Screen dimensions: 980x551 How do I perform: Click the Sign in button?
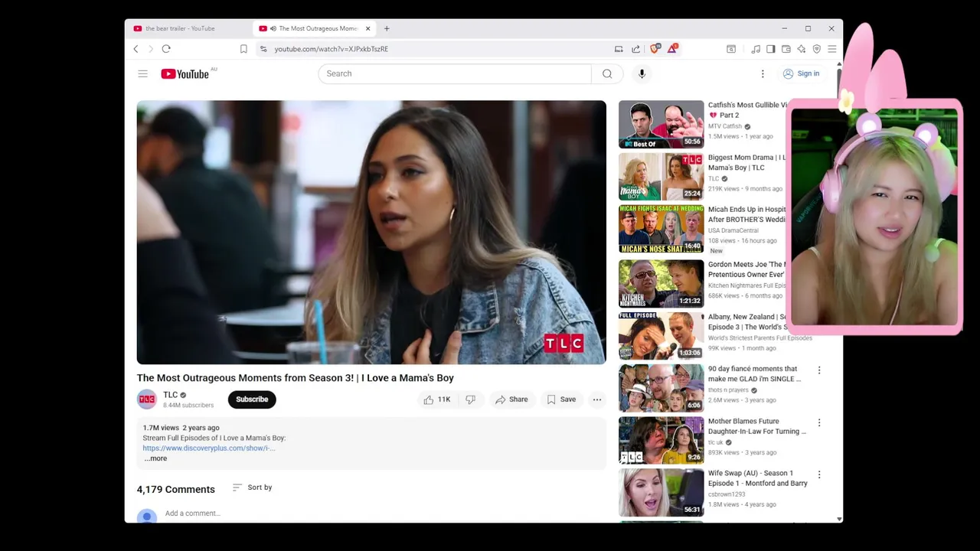(x=801, y=73)
